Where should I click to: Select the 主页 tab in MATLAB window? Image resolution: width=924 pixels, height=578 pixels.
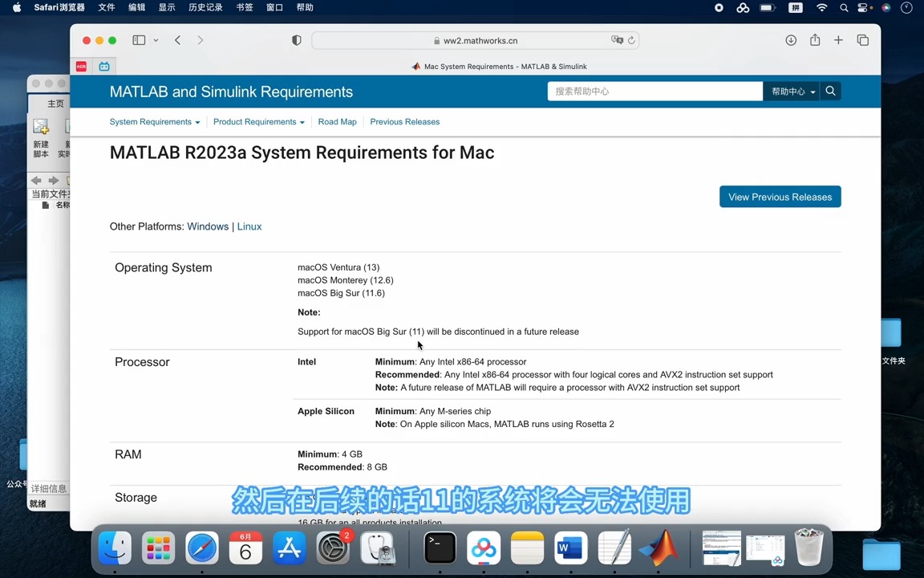point(55,104)
